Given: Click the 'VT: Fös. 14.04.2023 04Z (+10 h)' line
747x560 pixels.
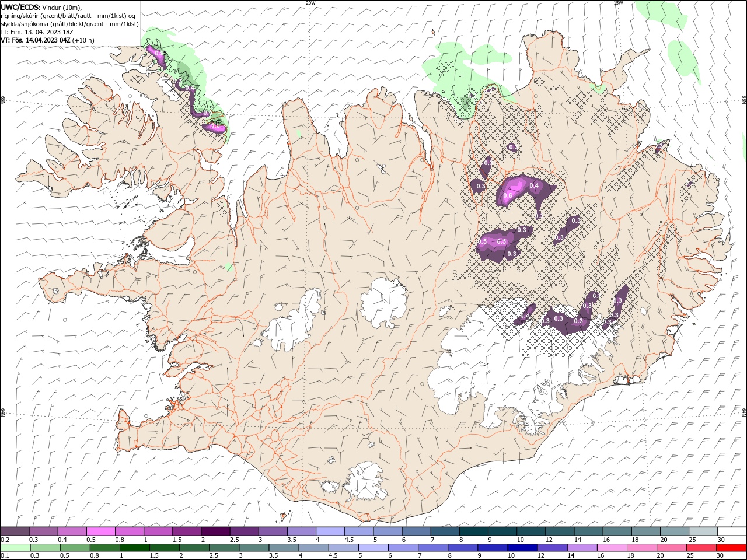Looking at the screenshot, I should coord(47,40).
